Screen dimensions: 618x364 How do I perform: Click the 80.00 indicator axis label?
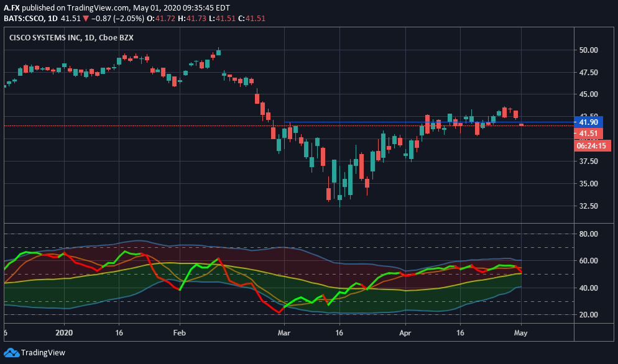tap(588, 234)
